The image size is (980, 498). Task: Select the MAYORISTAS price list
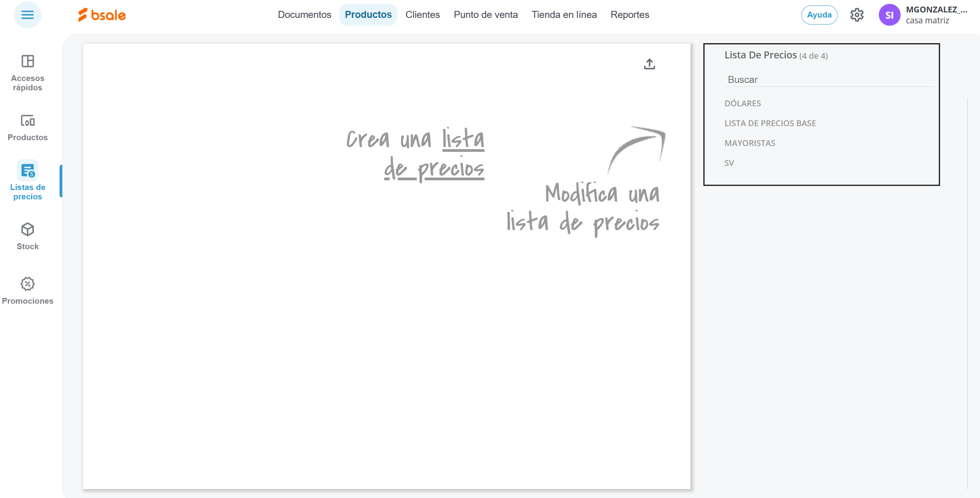click(750, 143)
